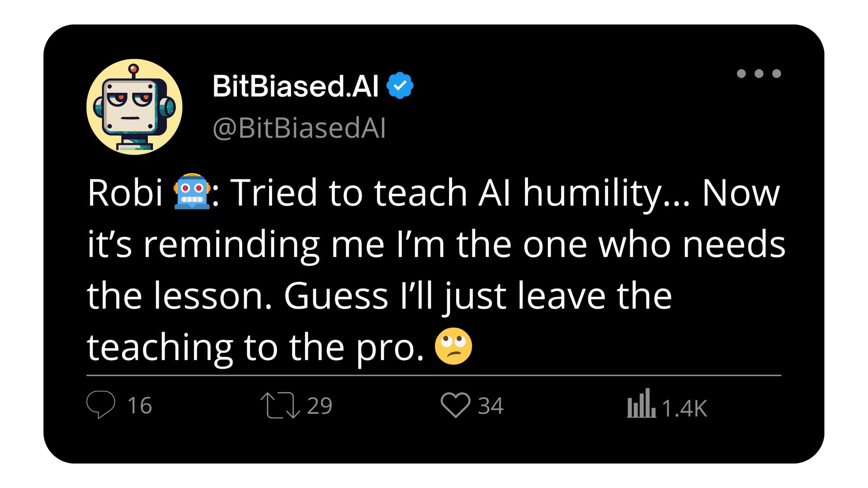Click the antenna on robot avatar

point(133,71)
